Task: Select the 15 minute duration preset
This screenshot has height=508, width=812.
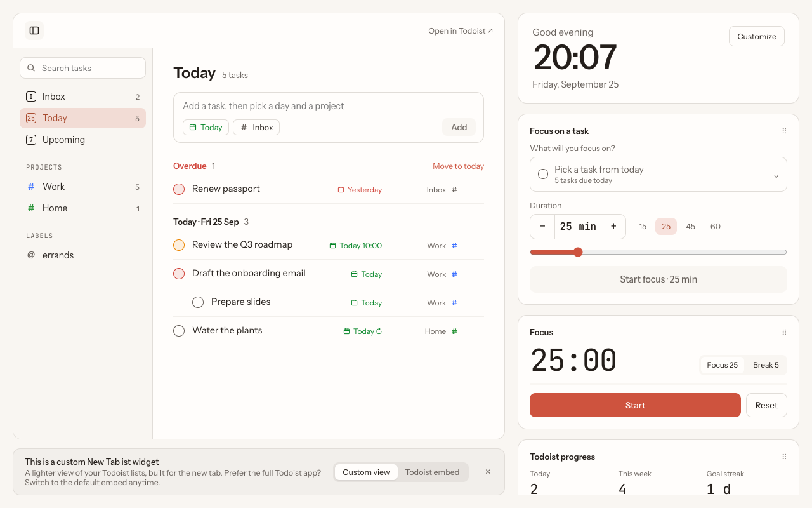Action: [x=643, y=227]
